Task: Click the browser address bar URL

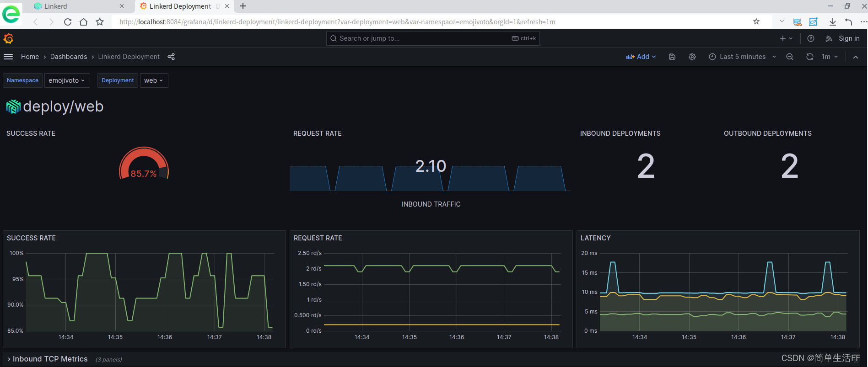Action: click(x=337, y=21)
